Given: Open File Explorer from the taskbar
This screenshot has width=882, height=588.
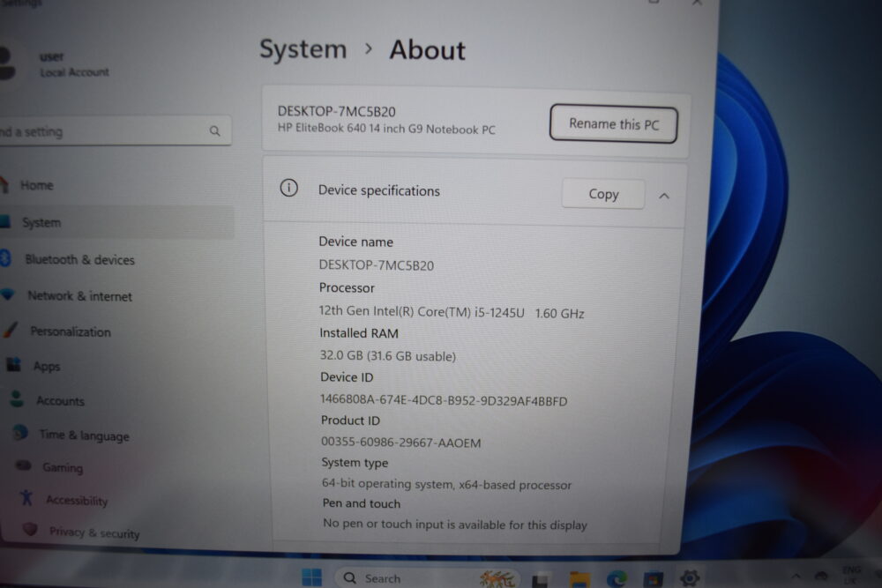Looking at the screenshot, I should coord(579,578).
